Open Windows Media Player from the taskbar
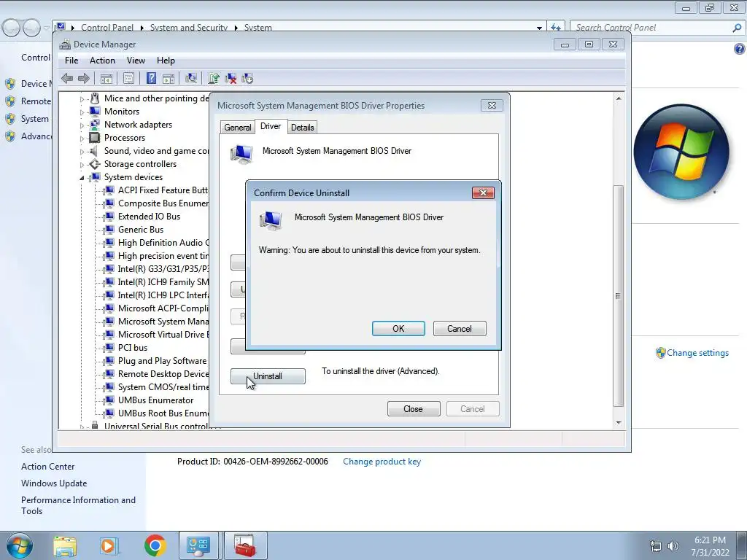The image size is (747, 560). [x=108, y=546]
